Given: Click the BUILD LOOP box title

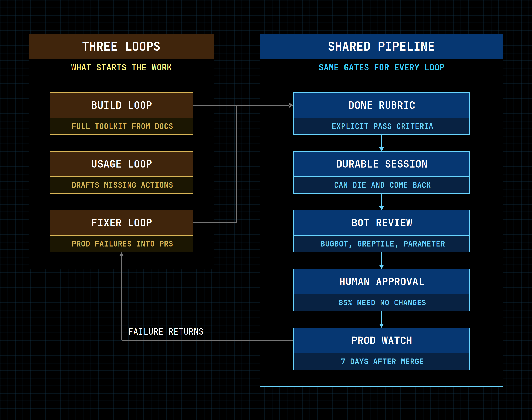Looking at the screenshot, I should [x=122, y=105].
